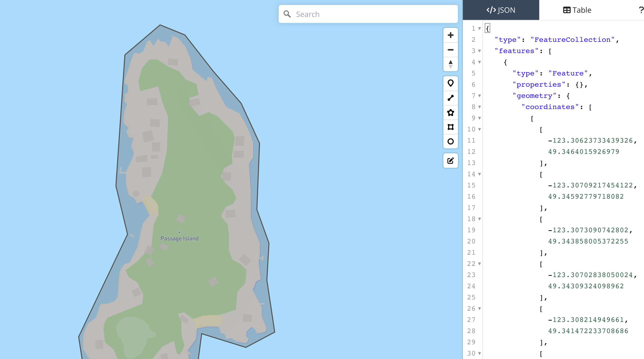This screenshot has width=644, height=359.
Task: Fold the coordinates array at line 8
Action: point(479,107)
